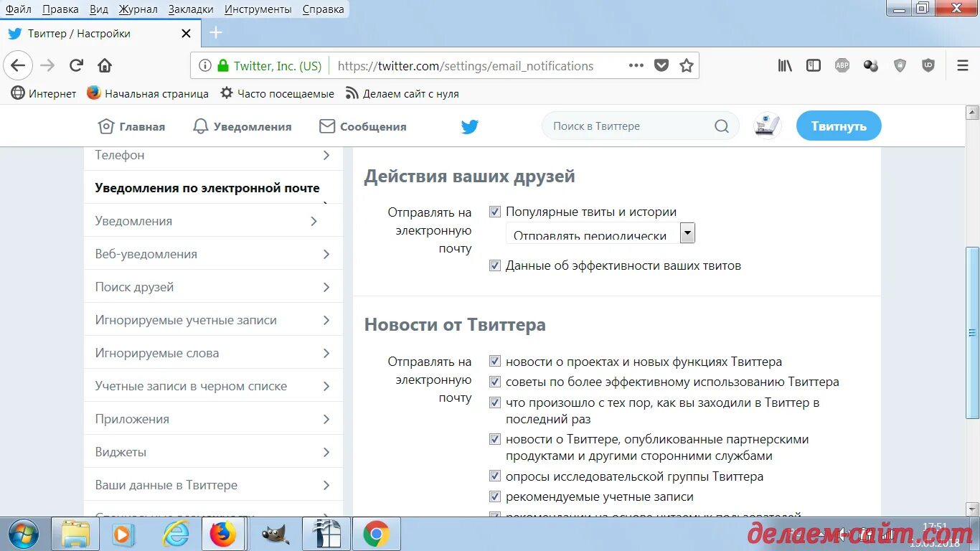The width and height of the screenshot is (980, 551).
Task: Uncheck советы по более эффективному использованию
Action: point(495,382)
